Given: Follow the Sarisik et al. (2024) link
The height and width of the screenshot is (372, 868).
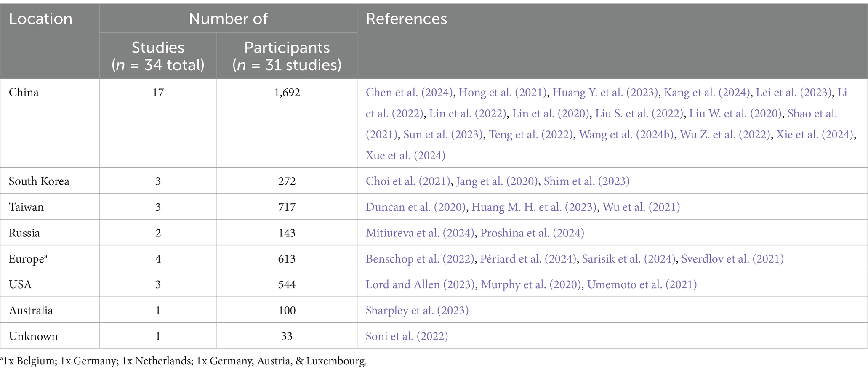Looking at the screenshot, I should [629, 259].
